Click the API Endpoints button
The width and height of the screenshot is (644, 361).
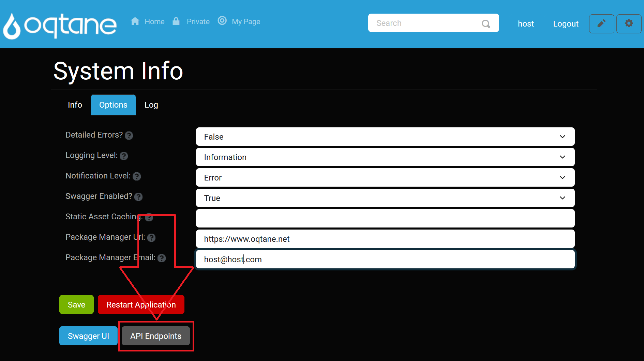click(156, 336)
